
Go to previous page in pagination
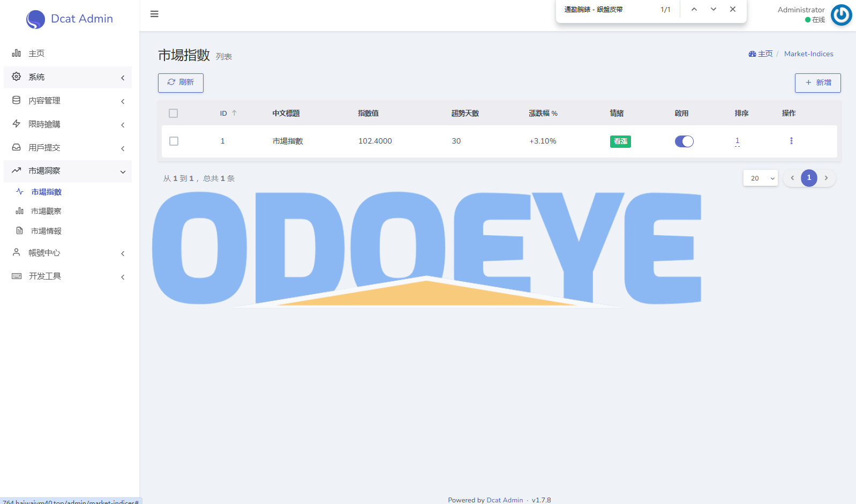(792, 178)
